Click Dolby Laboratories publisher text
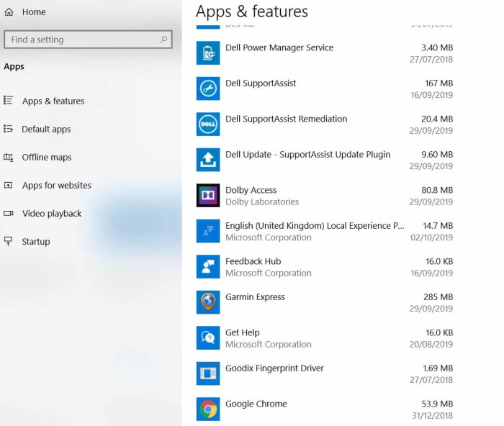 [x=262, y=201]
